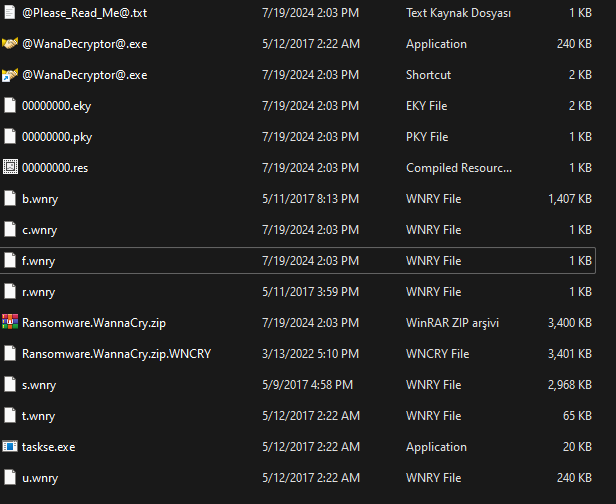Click the 00000000.eky file icon
The width and height of the screenshot is (616, 504).
[x=10, y=106]
